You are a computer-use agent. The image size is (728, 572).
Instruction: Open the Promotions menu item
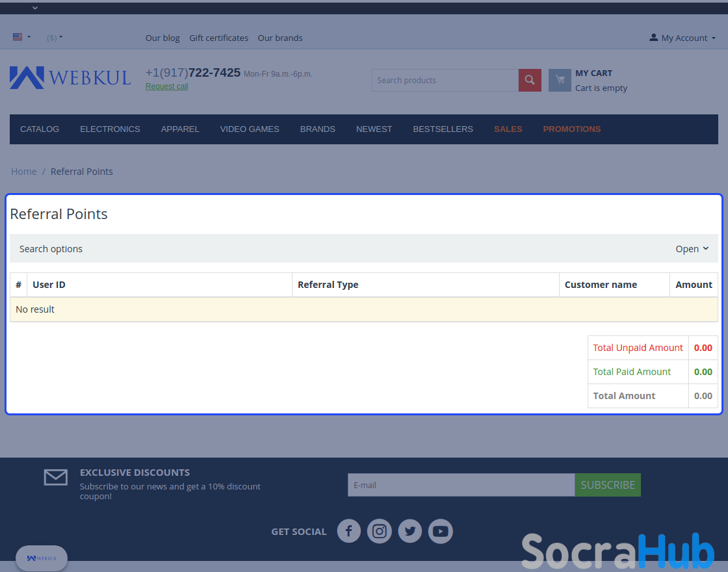pyautogui.click(x=572, y=129)
